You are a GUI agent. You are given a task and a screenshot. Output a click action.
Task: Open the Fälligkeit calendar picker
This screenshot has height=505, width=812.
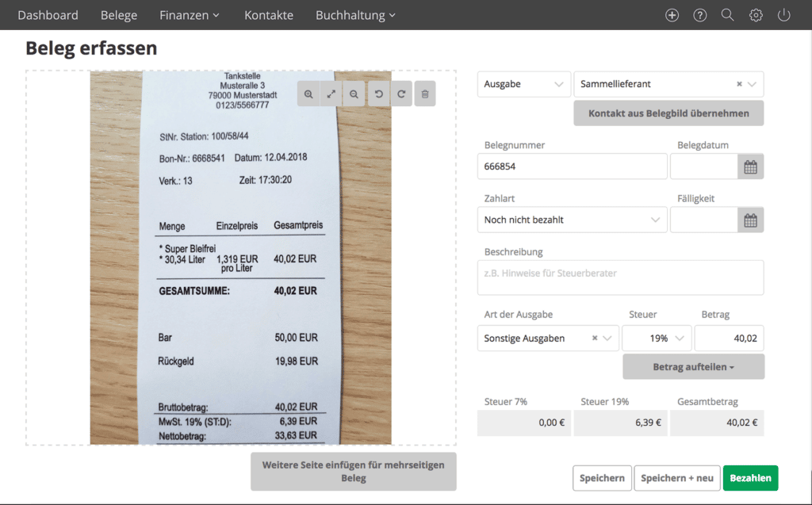coord(750,220)
